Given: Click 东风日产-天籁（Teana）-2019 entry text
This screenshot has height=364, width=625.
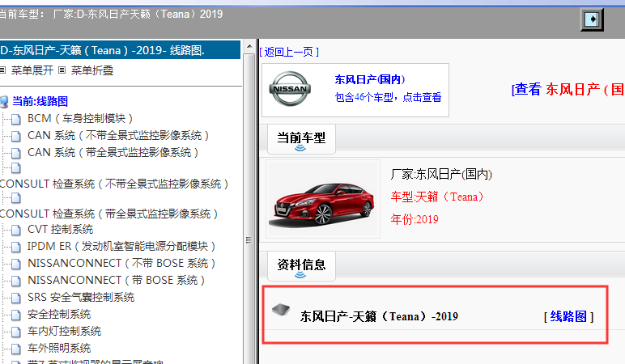Looking at the screenshot, I should click(x=379, y=316).
